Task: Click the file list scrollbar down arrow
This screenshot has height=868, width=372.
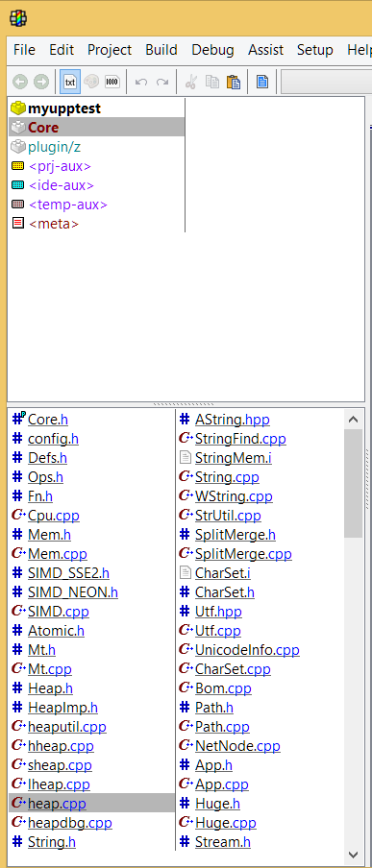Action: 353,856
